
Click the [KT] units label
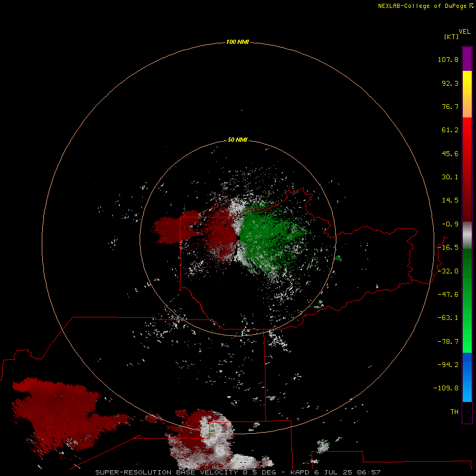click(x=451, y=36)
